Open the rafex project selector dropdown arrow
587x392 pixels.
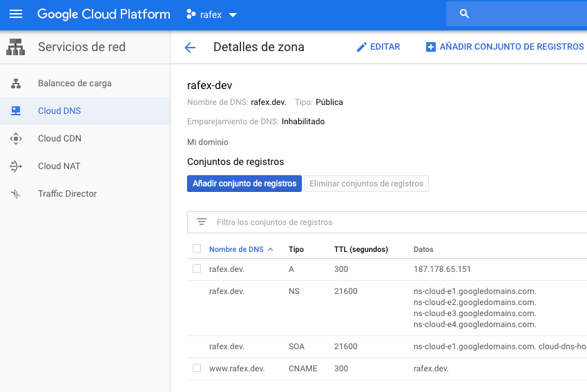click(233, 15)
